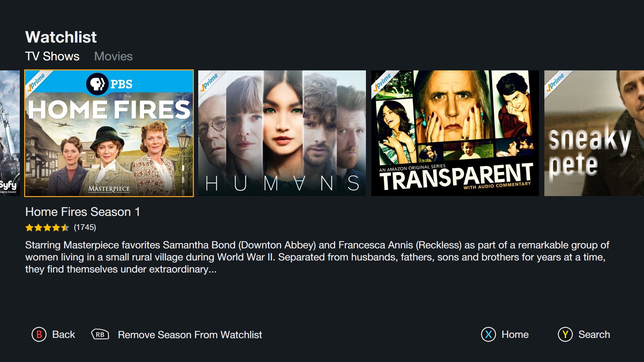Open Search from bottom bar

click(594, 335)
